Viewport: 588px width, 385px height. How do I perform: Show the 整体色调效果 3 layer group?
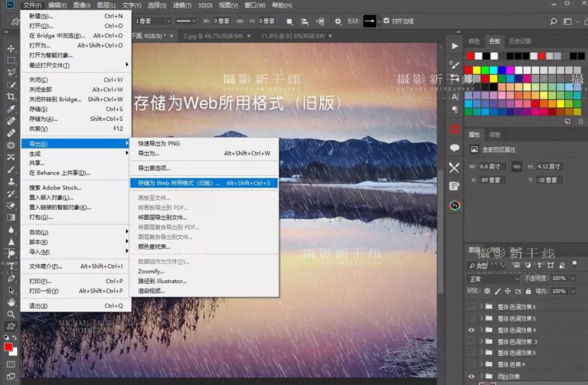click(x=471, y=342)
